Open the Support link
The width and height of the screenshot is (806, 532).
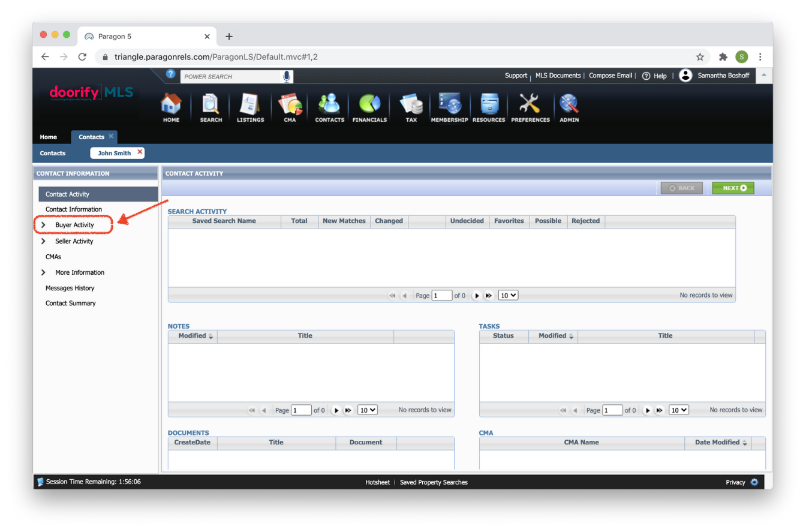click(x=516, y=76)
